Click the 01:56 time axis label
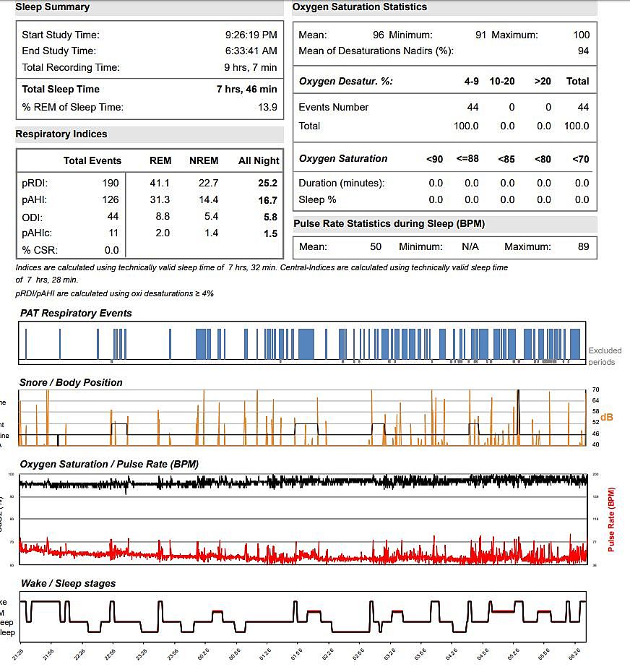The height and width of the screenshot is (672, 630). 296,655
